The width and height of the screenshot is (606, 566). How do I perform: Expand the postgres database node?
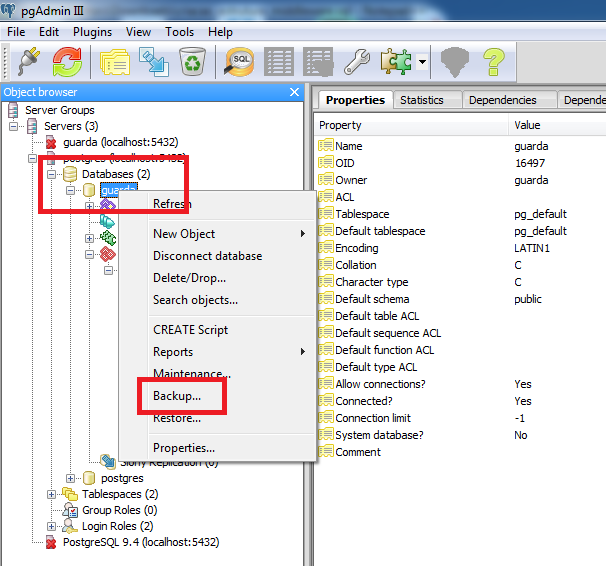[x=70, y=478]
